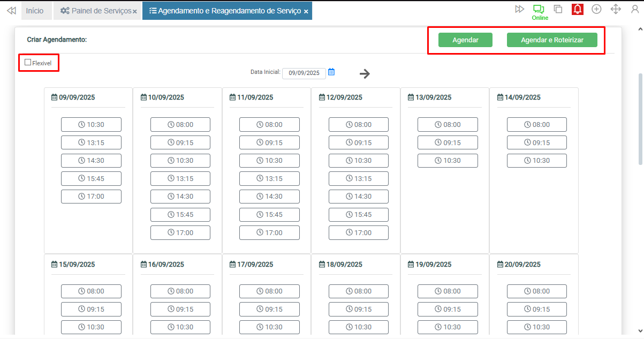Viewport: 644px width, 339px height.
Task: Click the plus circle icon in top bar
Action: point(596,9)
